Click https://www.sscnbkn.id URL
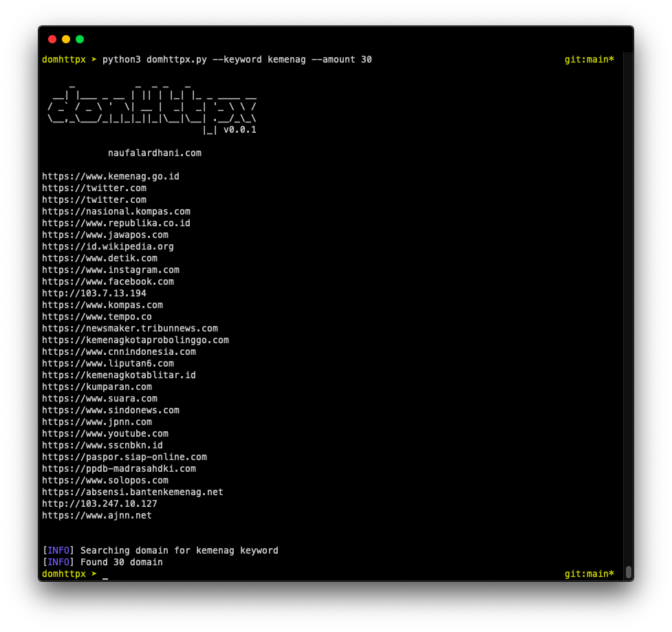This screenshot has width=672, height=632. click(102, 445)
